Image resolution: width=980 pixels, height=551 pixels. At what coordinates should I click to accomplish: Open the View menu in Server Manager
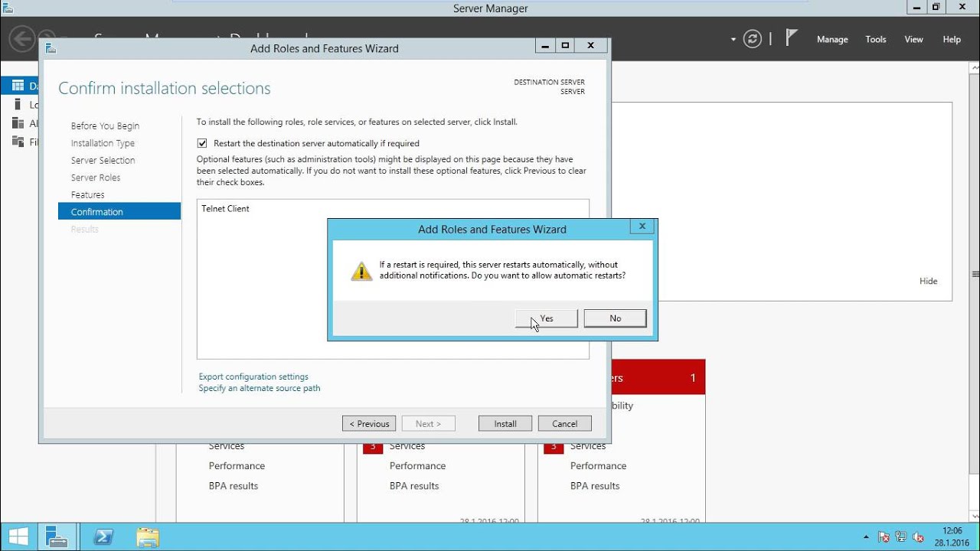pyautogui.click(x=914, y=40)
